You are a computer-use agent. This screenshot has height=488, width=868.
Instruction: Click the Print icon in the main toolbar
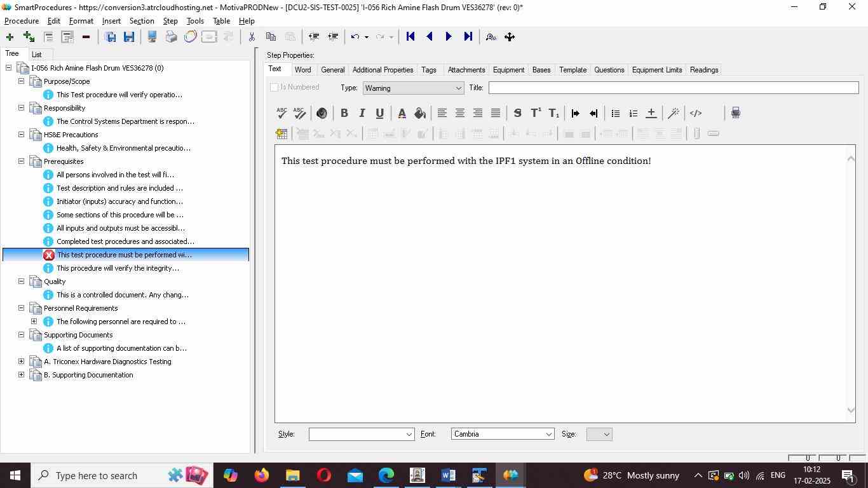click(171, 37)
